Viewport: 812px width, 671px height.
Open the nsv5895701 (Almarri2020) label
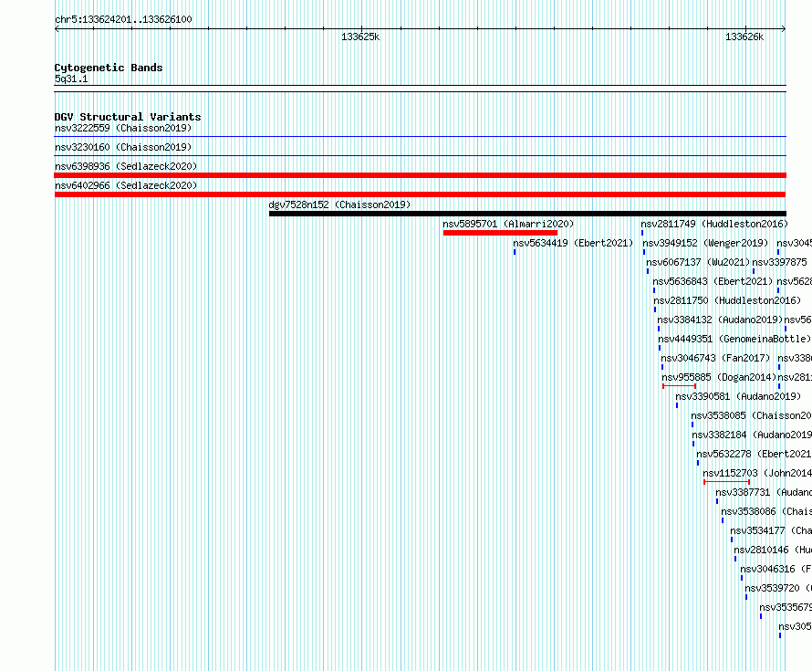[x=508, y=224]
